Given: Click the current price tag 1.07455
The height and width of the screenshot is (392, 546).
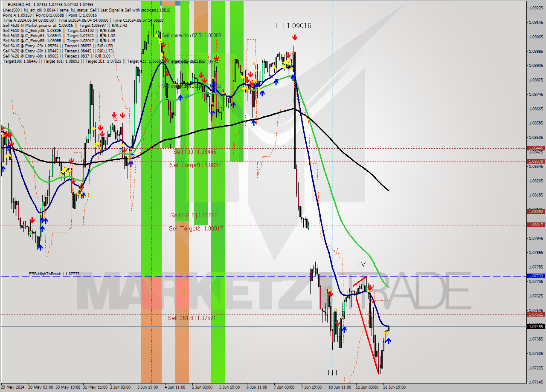Looking at the screenshot, I should click(536, 326).
